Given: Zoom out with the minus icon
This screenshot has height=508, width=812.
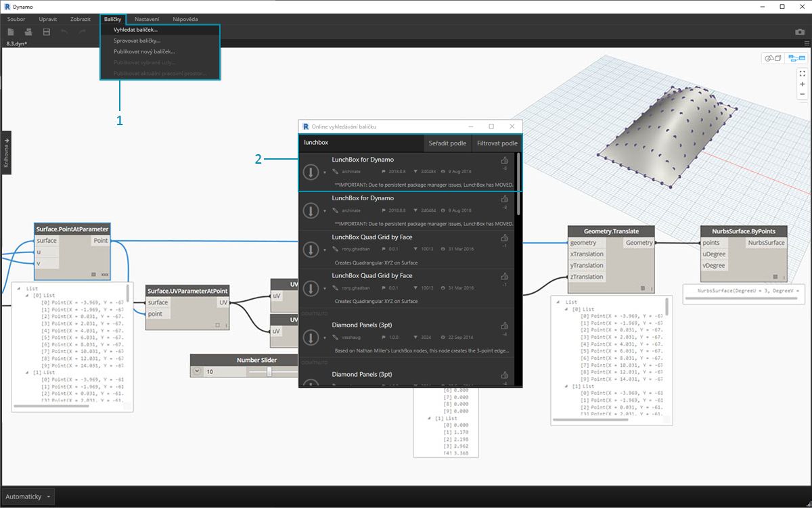Looking at the screenshot, I should pyautogui.click(x=802, y=95).
